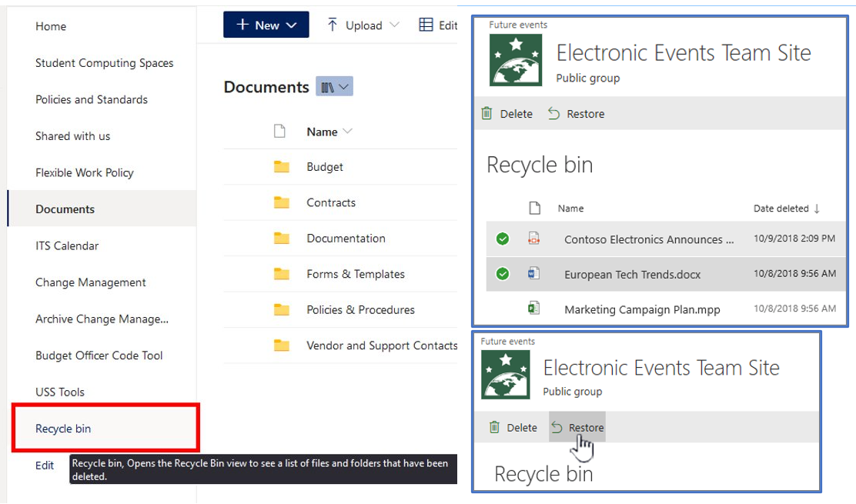Uncheck the European Tech Trends.docx selection circle
This screenshot has width=856, height=504.
[x=503, y=274]
